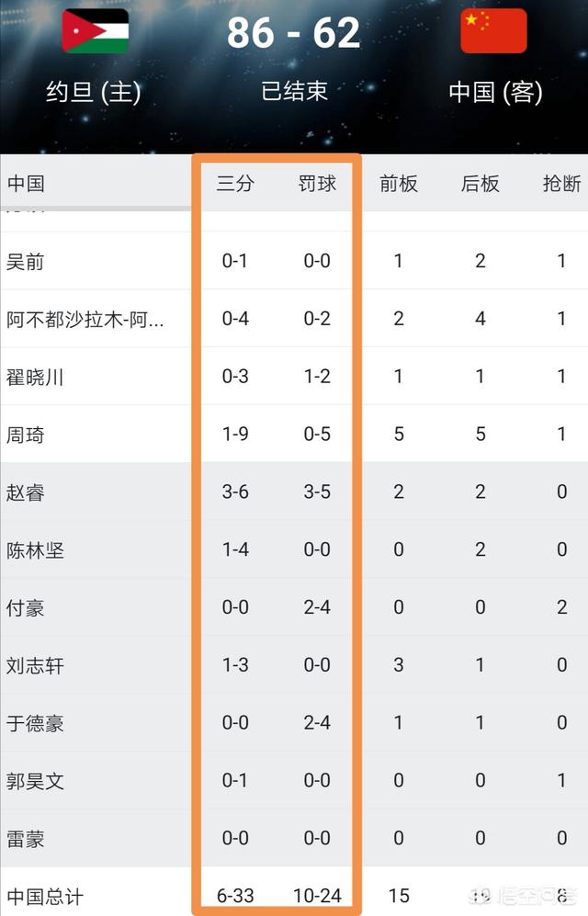The width and height of the screenshot is (588, 916).
Task: Open player row 翟晓川
Action: pyautogui.click(x=294, y=376)
